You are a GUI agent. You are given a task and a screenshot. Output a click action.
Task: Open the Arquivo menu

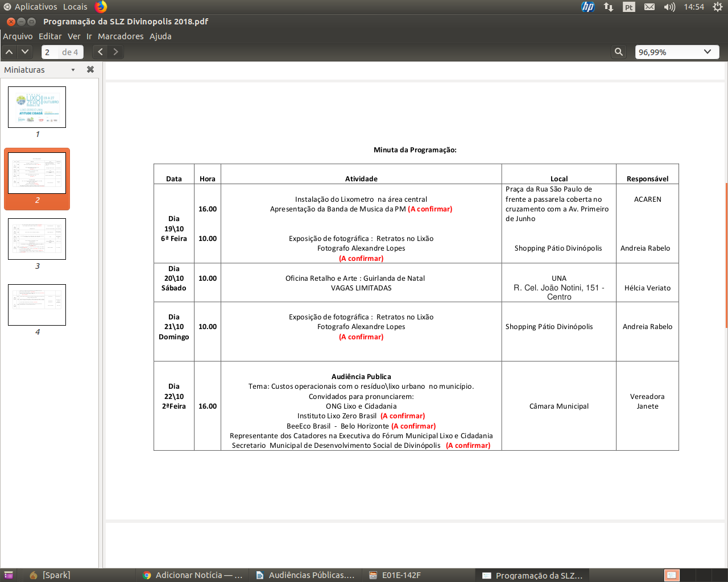tap(18, 36)
